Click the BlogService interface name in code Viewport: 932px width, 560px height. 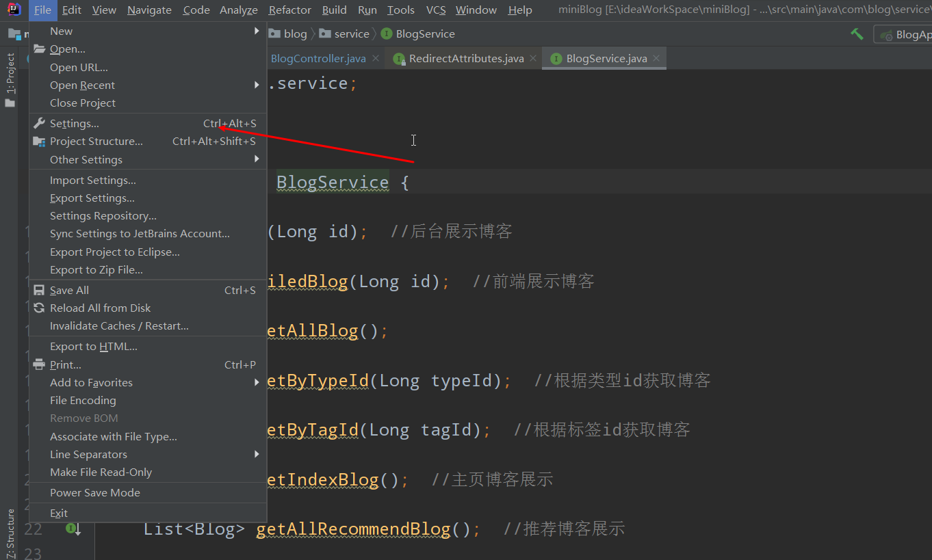pos(333,183)
